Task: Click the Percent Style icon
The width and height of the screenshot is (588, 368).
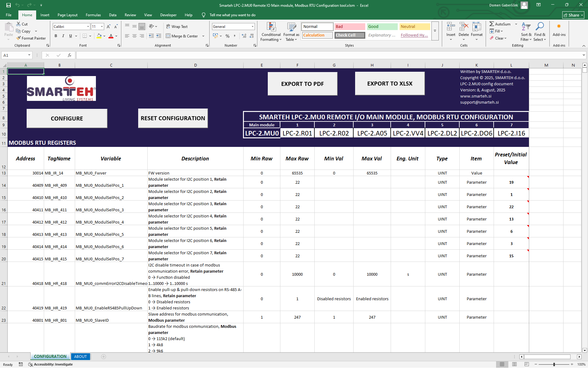Action: click(227, 36)
